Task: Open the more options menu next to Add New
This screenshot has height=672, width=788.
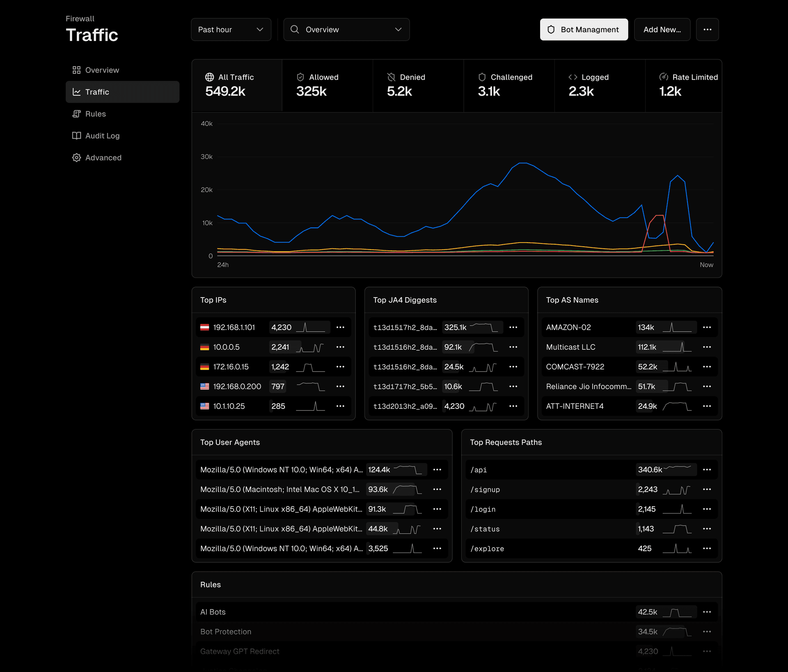Action: (x=707, y=30)
